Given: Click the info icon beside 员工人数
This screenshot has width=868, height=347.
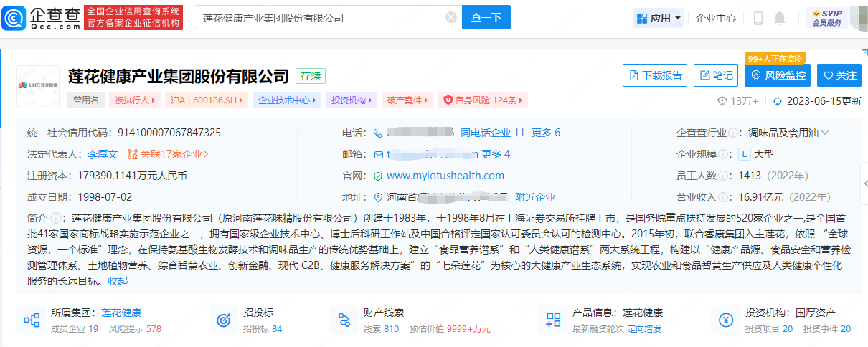Looking at the screenshot, I should click(x=722, y=176).
